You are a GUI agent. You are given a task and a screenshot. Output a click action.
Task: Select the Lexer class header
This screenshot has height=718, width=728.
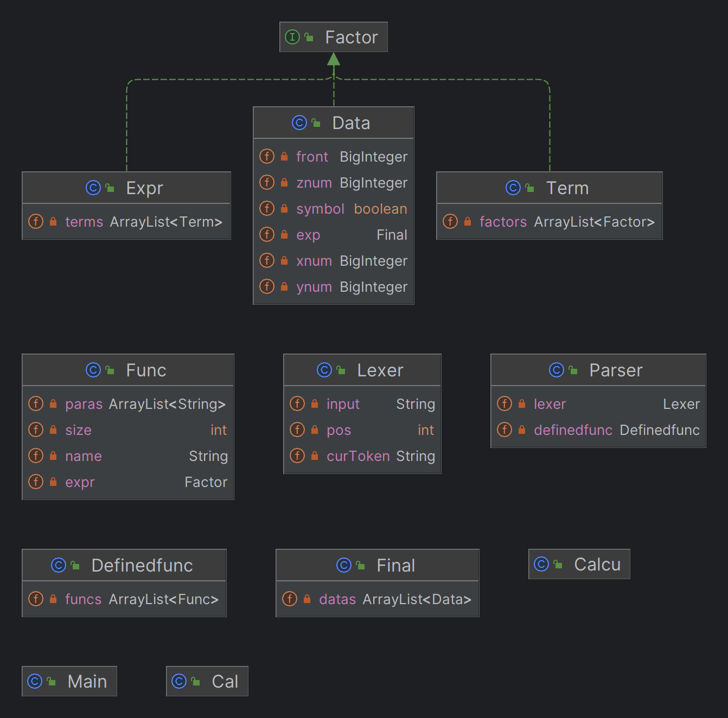[362, 370]
